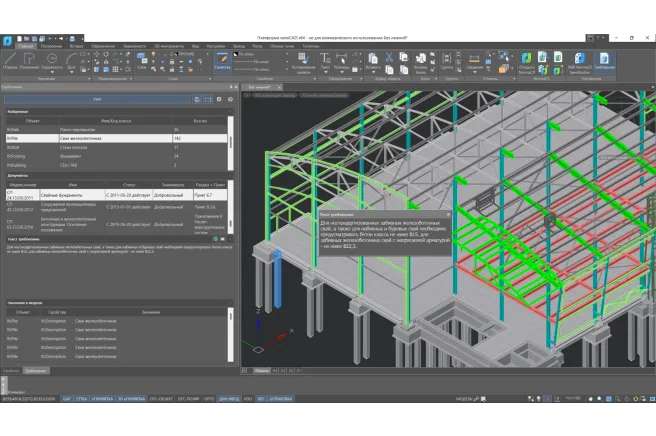
Task: Click the settings gear icon in requirements panel
Action: [219, 100]
